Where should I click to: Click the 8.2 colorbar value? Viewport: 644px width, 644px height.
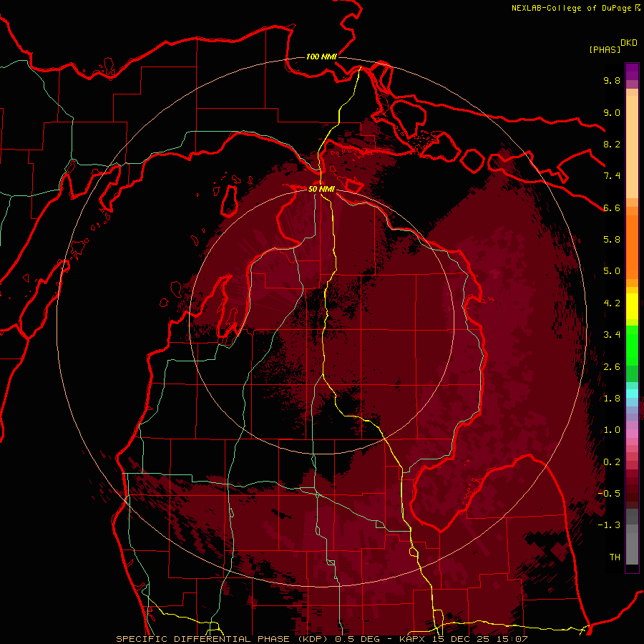click(612, 144)
